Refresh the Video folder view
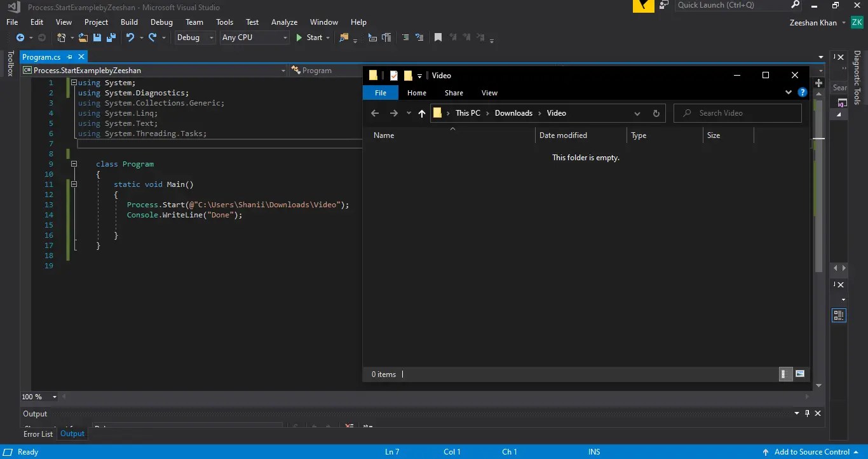This screenshot has width=868, height=459. pos(656,113)
